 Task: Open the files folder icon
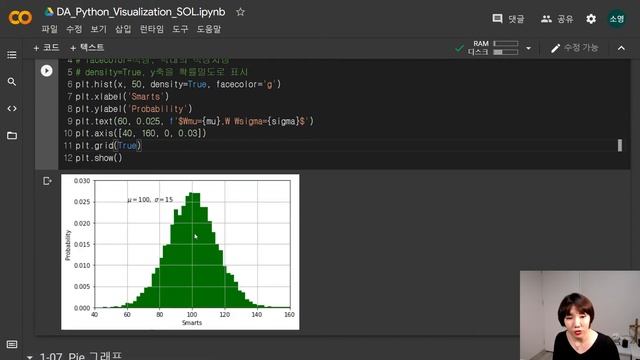pos(12,136)
